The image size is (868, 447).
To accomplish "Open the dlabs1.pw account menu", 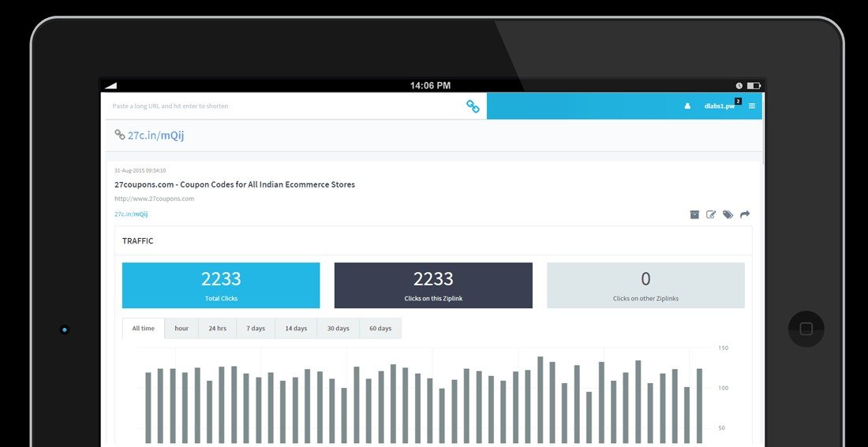I will pos(719,106).
